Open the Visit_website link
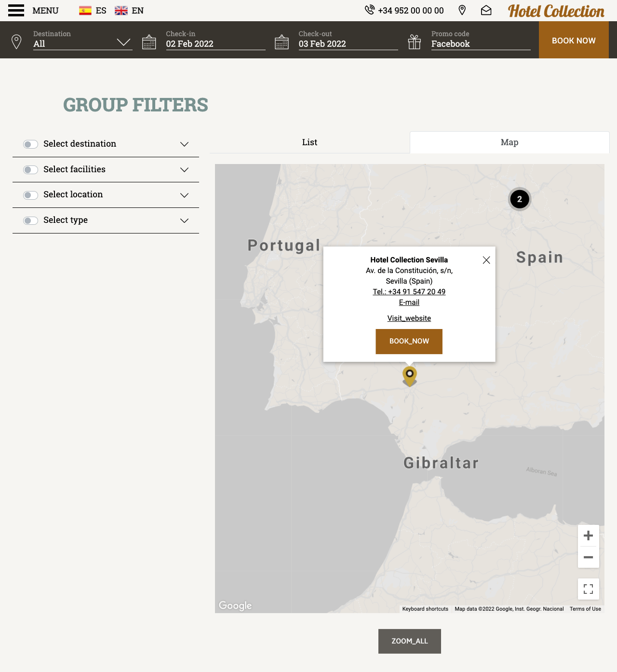 409,318
